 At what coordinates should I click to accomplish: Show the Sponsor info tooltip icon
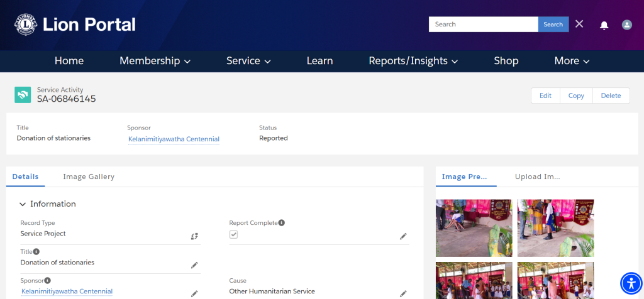tap(48, 281)
